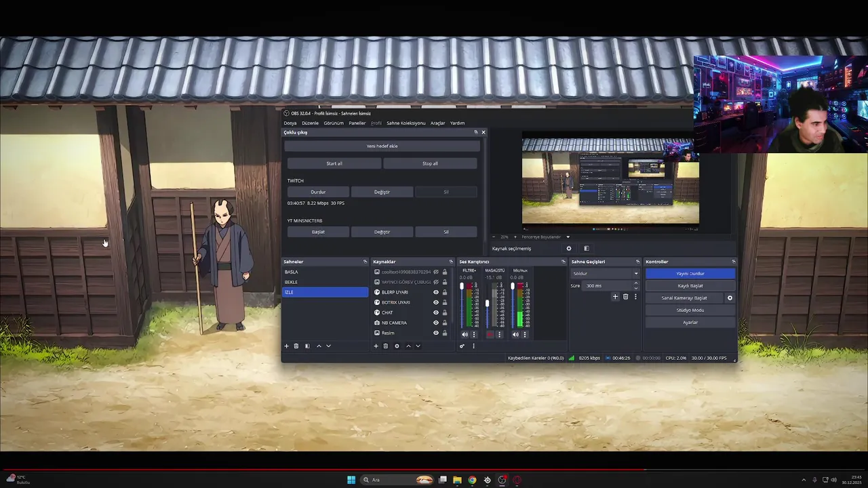Image resolution: width=868 pixels, height=488 pixels.
Task: Hide the Resim source
Action: click(x=436, y=333)
